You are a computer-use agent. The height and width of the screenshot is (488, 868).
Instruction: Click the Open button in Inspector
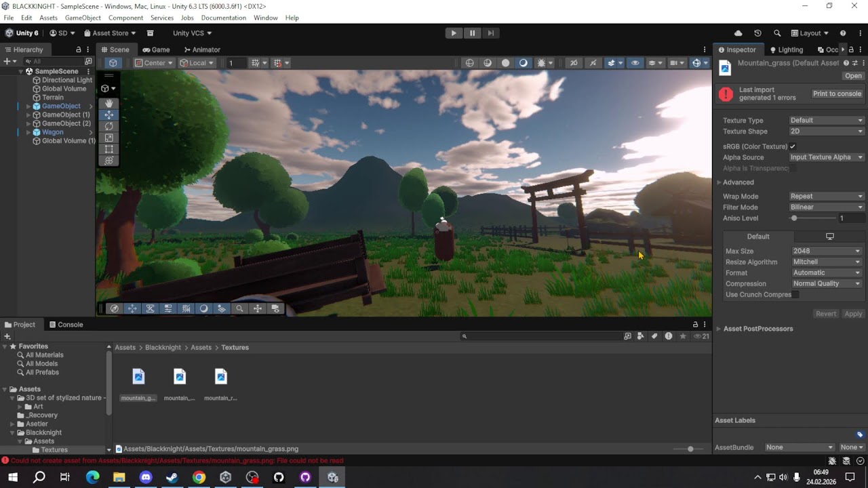coord(853,76)
